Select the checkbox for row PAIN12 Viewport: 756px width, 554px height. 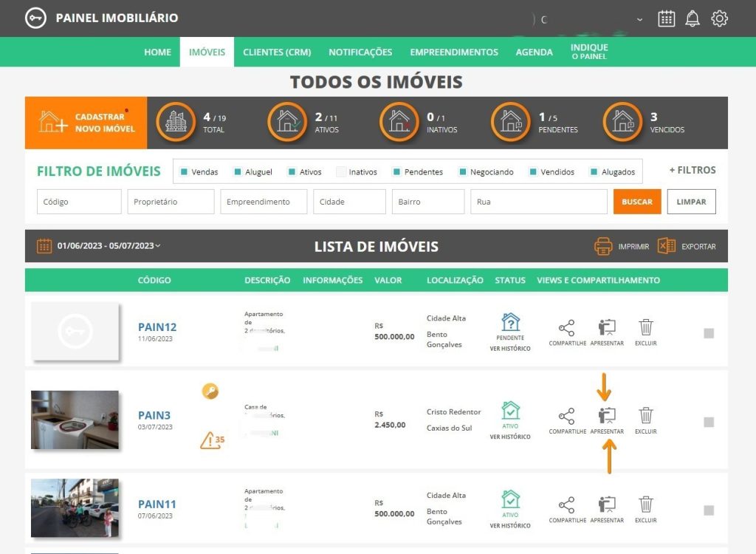click(709, 334)
